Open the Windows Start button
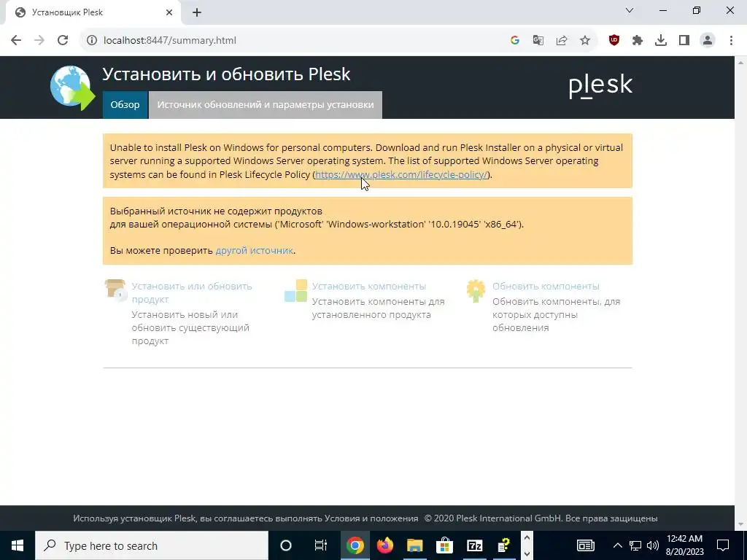Image resolution: width=747 pixels, height=560 pixels. click(x=18, y=545)
